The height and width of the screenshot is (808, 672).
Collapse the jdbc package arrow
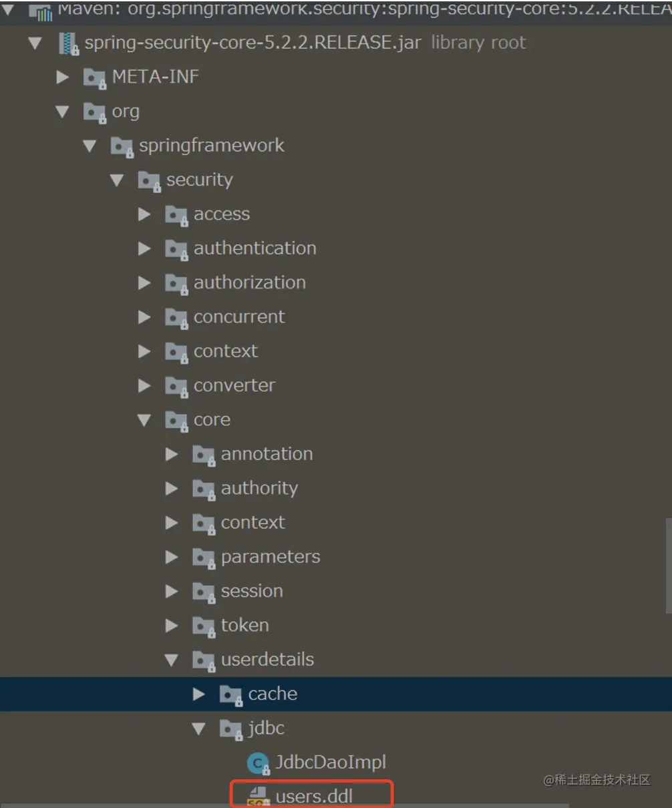(x=199, y=729)
